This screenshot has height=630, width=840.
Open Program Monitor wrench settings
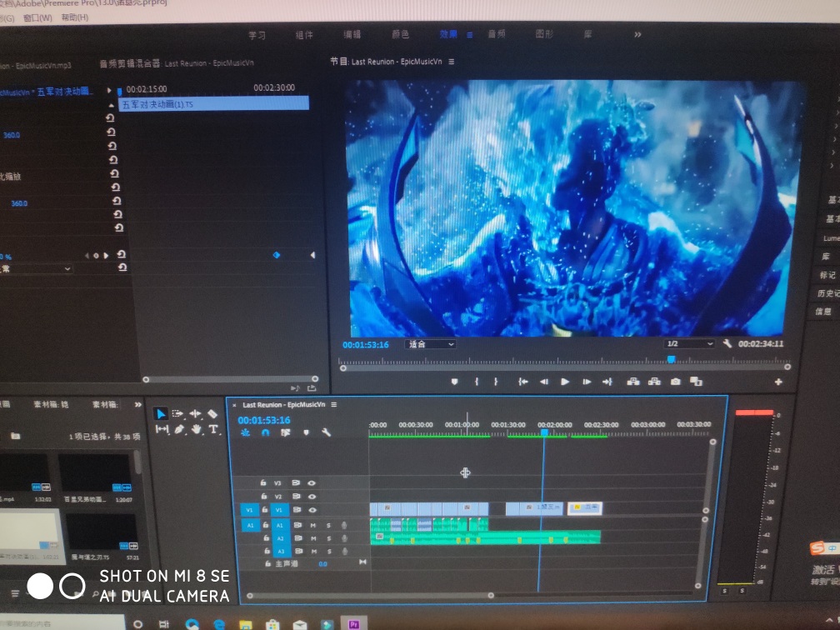point(727,343)
